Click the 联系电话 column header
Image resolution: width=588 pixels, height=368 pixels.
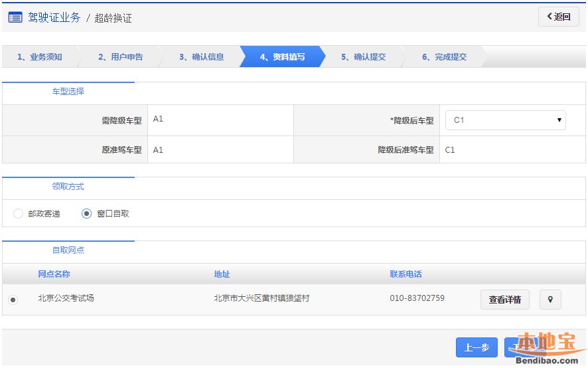point(405,274)
